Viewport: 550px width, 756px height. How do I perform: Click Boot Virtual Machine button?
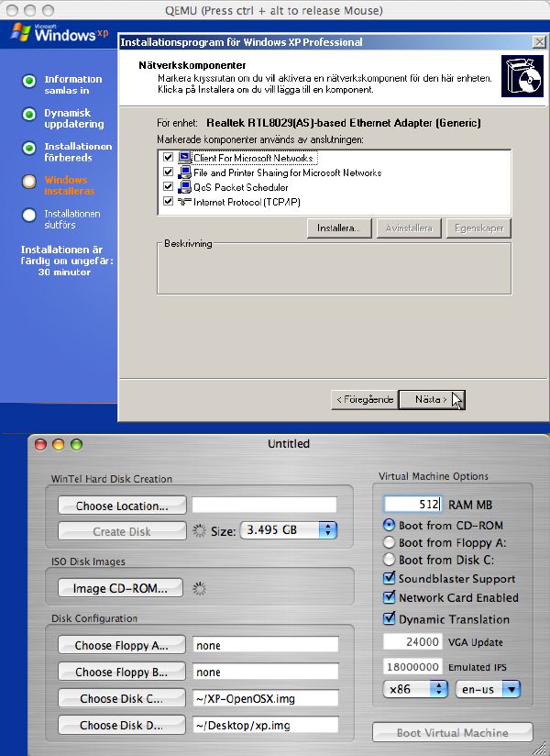click(453, 732)
